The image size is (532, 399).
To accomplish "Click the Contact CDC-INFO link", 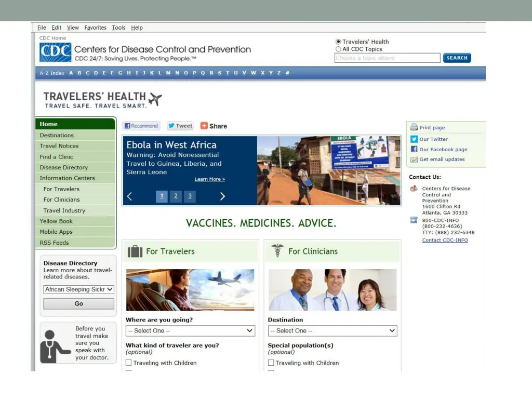I will (x=445, y=240).
